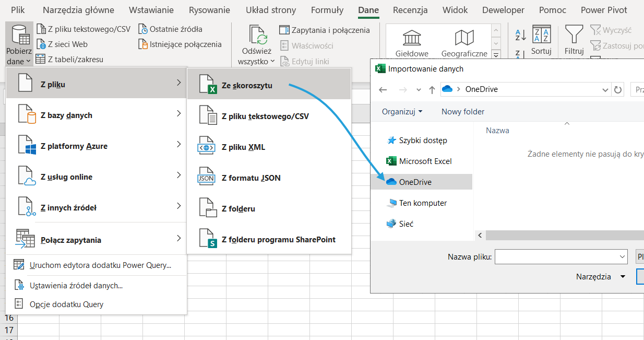Click the refresh button beside the address bar
Screen dimensions: 644x340
coord(618,89)
